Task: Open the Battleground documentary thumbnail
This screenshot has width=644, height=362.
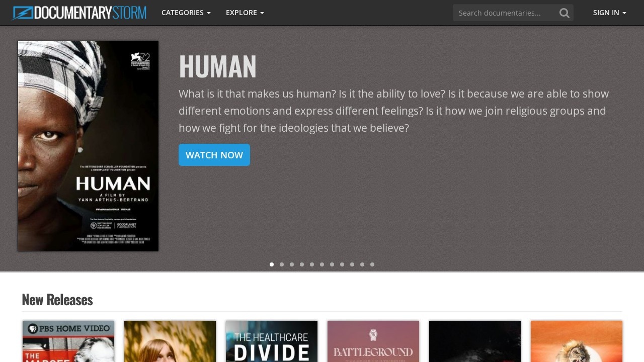Action: click(x=373, y=341)
